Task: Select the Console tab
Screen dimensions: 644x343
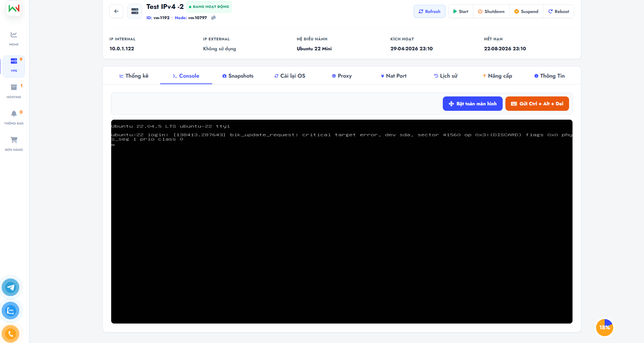Action: [186, 76]
